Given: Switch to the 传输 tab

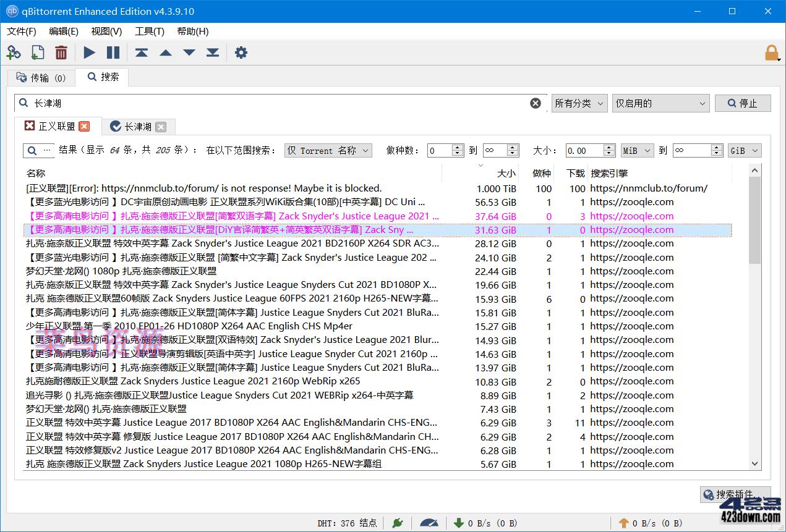Looking at the screenshot, I should click(41, 77).
